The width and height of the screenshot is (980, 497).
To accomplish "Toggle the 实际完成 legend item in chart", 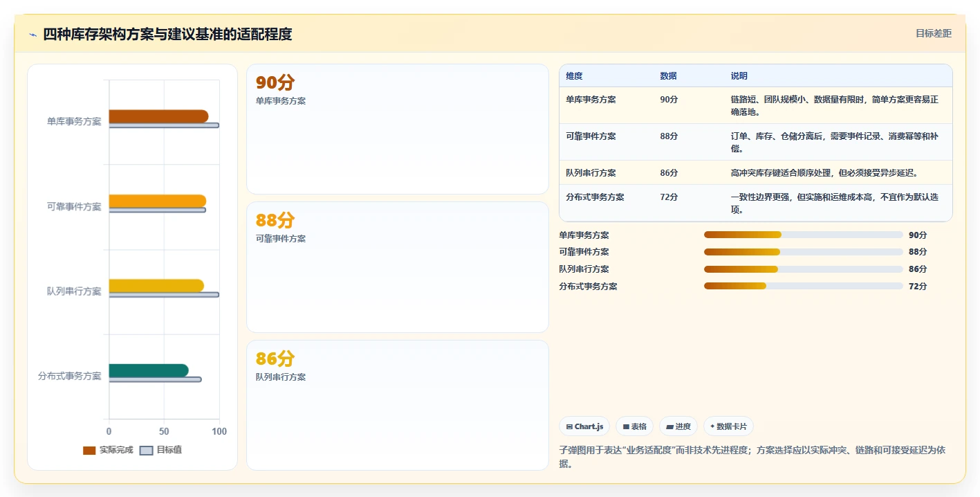I will tap(108, 450).
